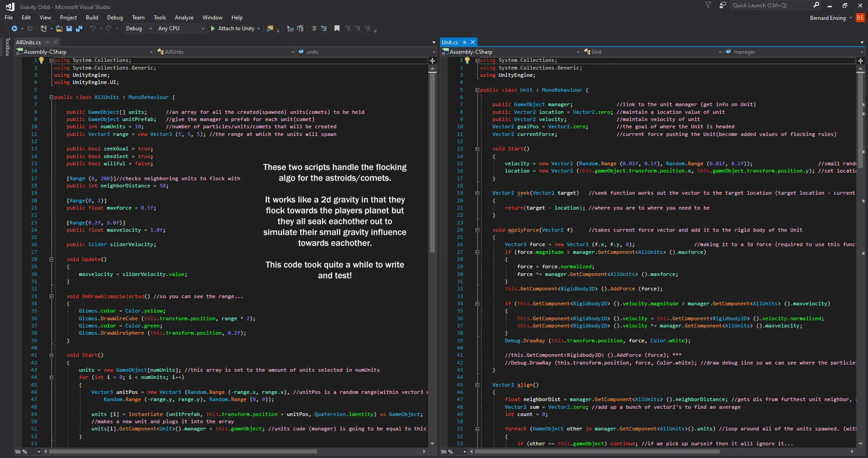Switch to the AllUnits.cs tab

click(28, 42)
